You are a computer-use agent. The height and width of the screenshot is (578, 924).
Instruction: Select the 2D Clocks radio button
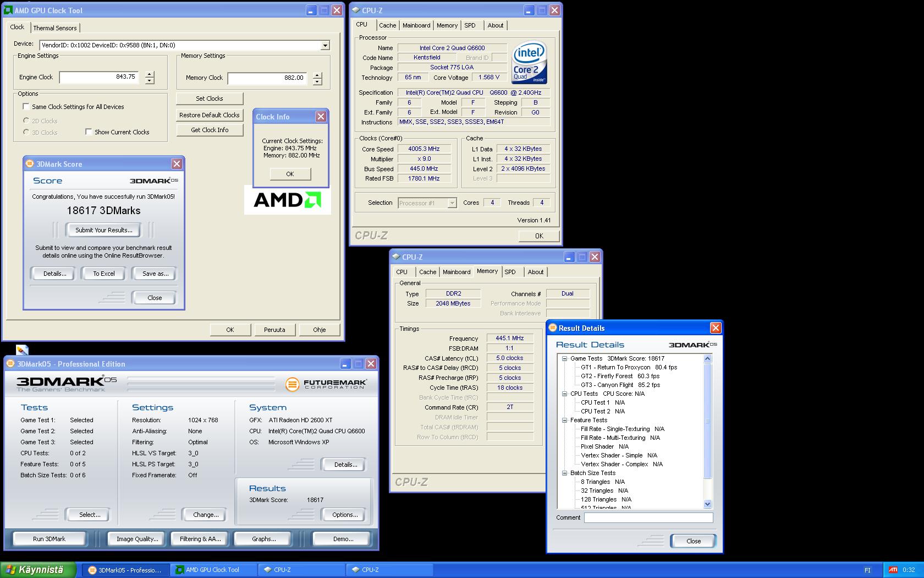click(26, 121)
